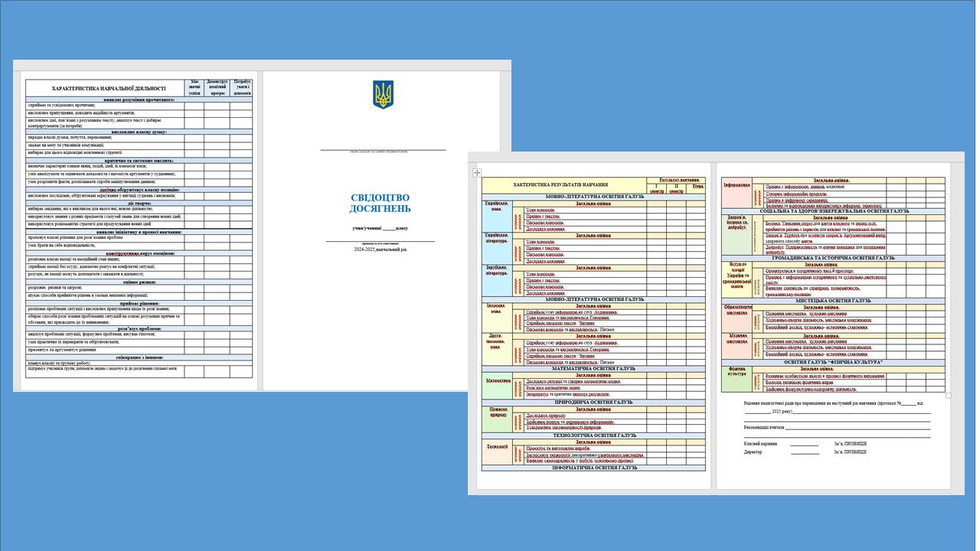Screen dimensions: 980x551
Task: Click the Здоров'я, безпека та добробут cell
Action: 737,234
